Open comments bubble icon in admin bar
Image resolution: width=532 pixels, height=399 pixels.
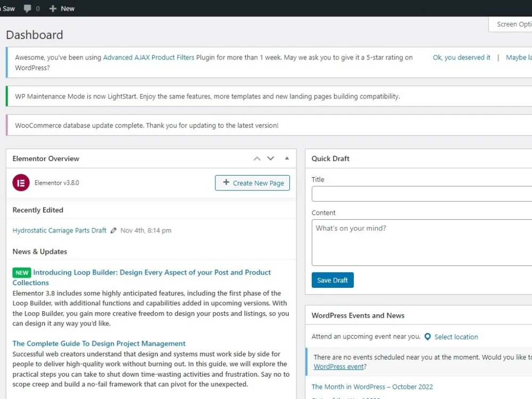click(28, 9)
